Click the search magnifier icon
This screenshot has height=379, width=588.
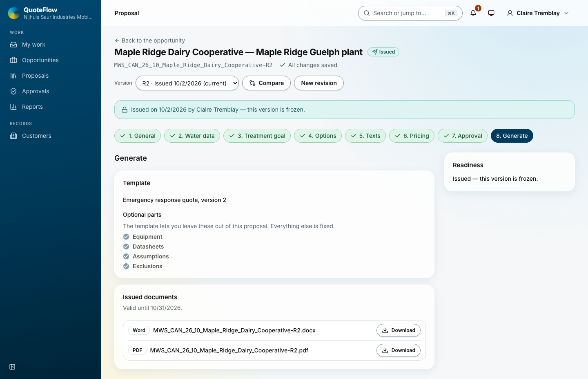pos(367,13)
